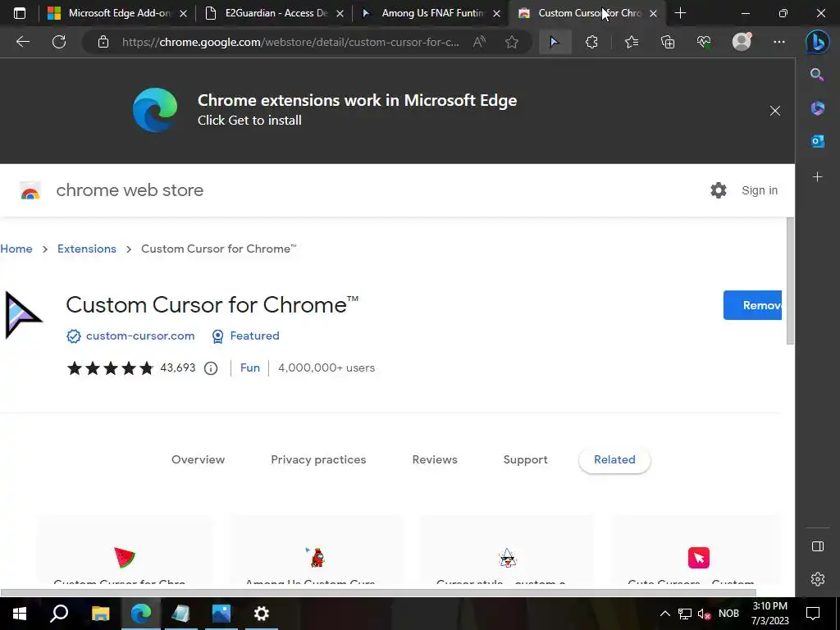Open the Favorites list icon
Image resolution: width=840 pixels, height=630 pixels.
pos(632,42)
